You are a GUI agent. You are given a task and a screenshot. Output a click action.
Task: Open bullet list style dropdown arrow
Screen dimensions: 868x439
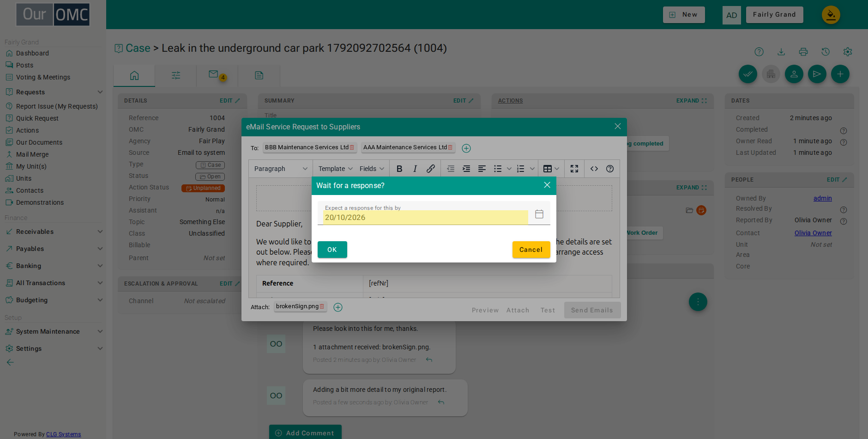509,169
